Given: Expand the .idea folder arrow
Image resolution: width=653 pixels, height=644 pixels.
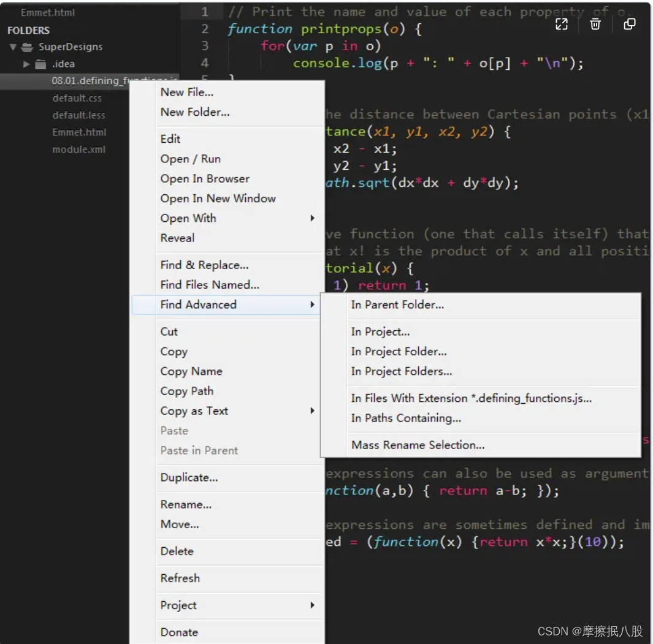Looking at the screenshot, I should [26, 64].
